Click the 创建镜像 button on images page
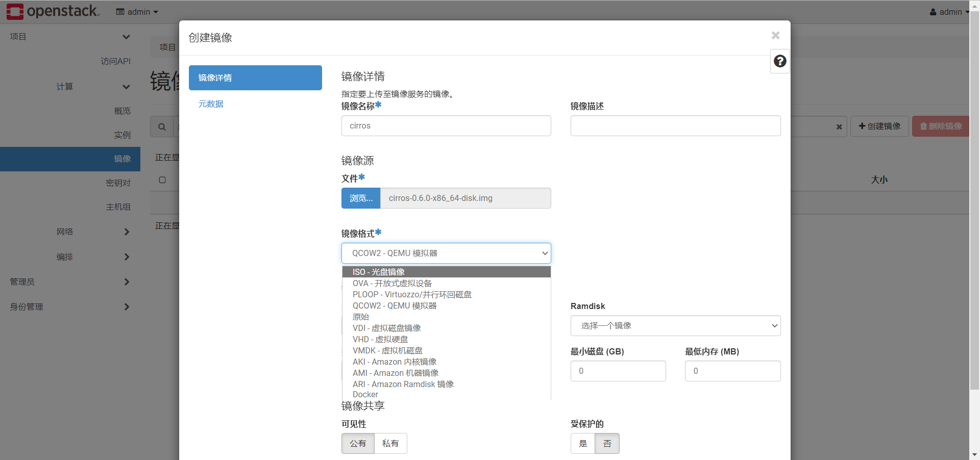980x460 pixels. tap(879, 126)
